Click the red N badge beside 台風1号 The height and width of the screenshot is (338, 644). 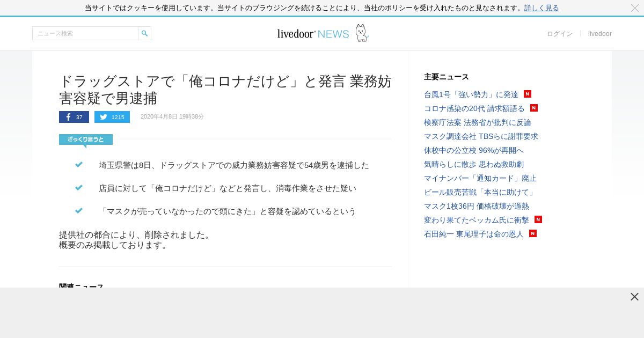click(528, 94)
